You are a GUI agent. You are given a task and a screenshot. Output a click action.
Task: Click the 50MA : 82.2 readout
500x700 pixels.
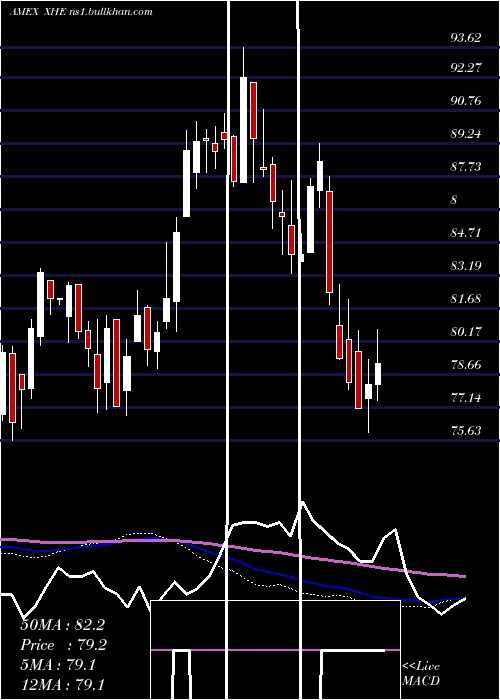[62, 625]
